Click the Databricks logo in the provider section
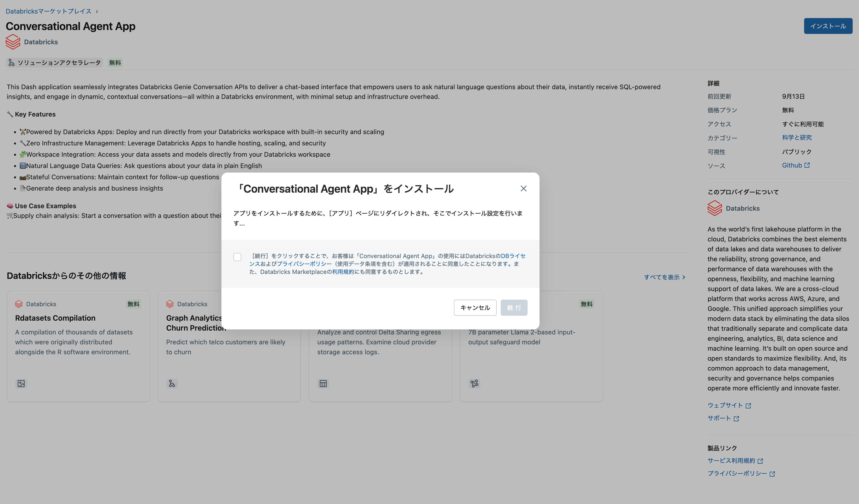Screen dimensions: 859x504 [714, 208]
